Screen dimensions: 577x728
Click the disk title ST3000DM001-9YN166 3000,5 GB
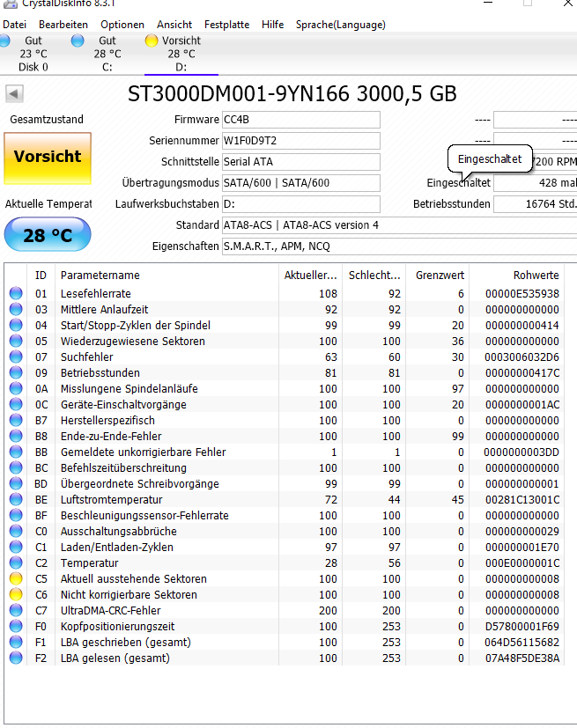[x=292, y=94]
